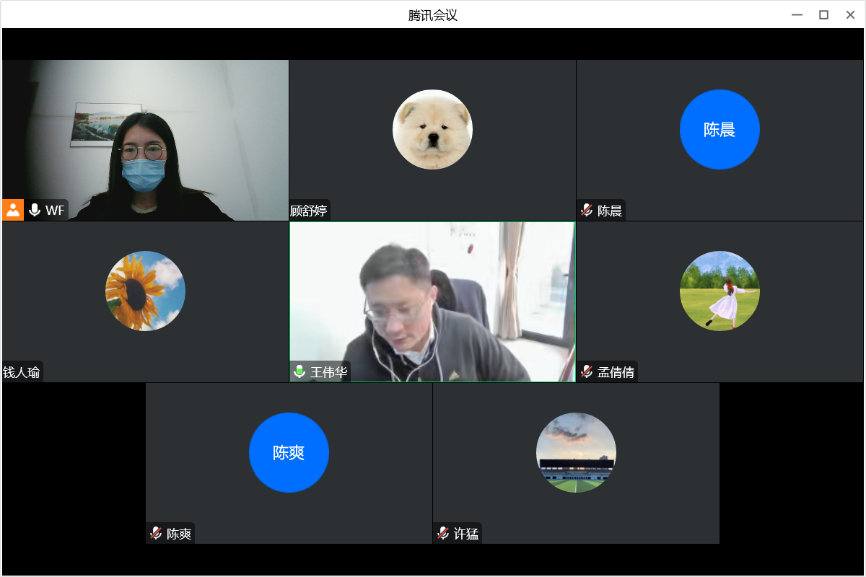Click the name label 顾舒婷

[309, 210]
